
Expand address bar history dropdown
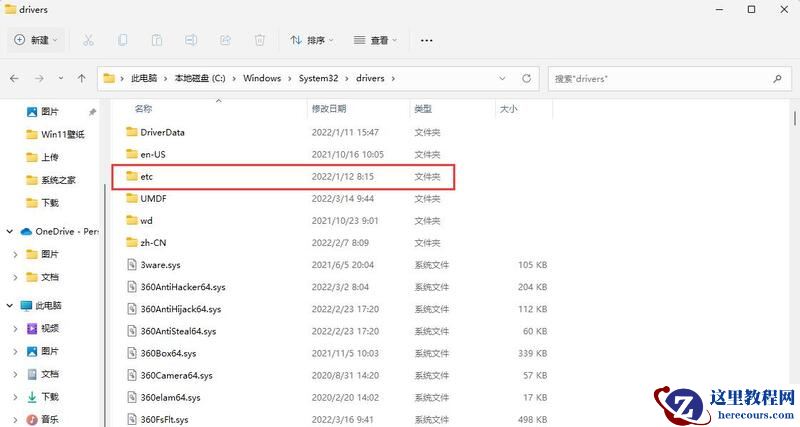coord(502,79)
